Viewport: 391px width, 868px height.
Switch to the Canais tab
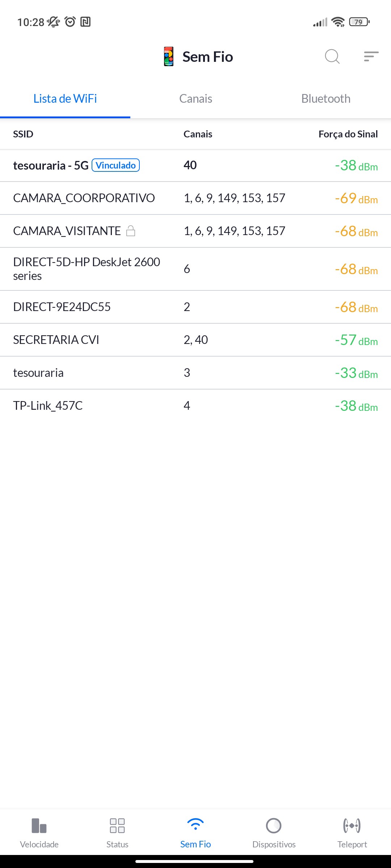click(195, 99)
